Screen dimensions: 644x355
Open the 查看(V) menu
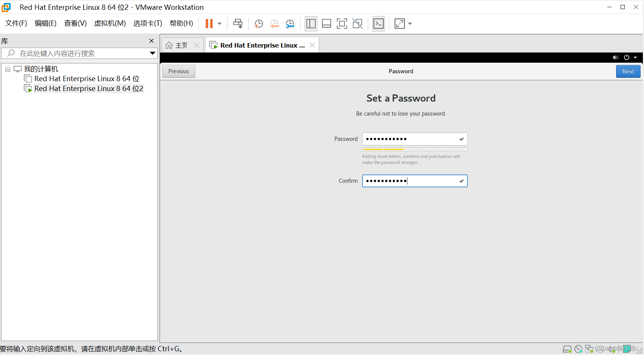(x=75, y=23)
